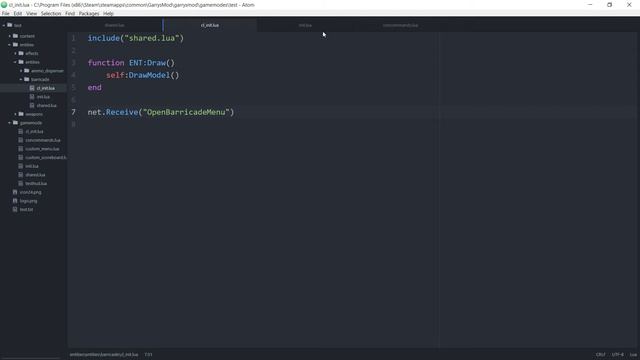Expand the content folder arrow
This screenshot has width=640, height=360.
(10, 36)
